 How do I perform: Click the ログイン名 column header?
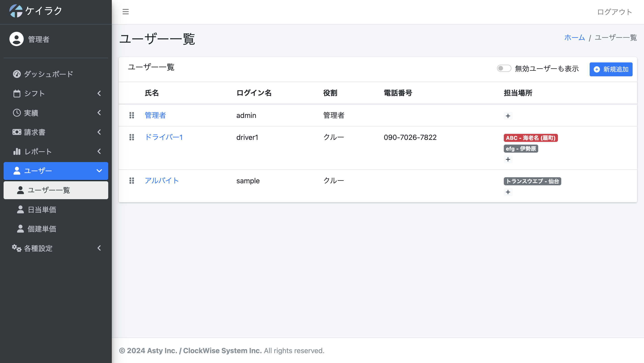(x=254, y=93)
